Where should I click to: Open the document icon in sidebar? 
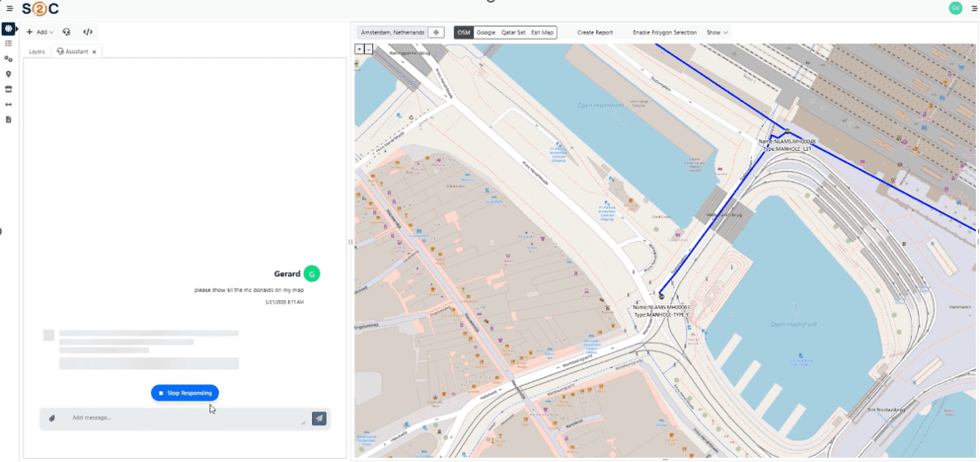(x=8, y=119)
